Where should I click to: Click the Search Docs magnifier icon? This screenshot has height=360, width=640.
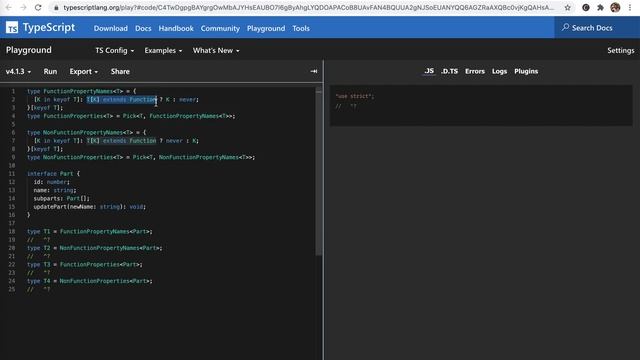click(x=565, y=27)
